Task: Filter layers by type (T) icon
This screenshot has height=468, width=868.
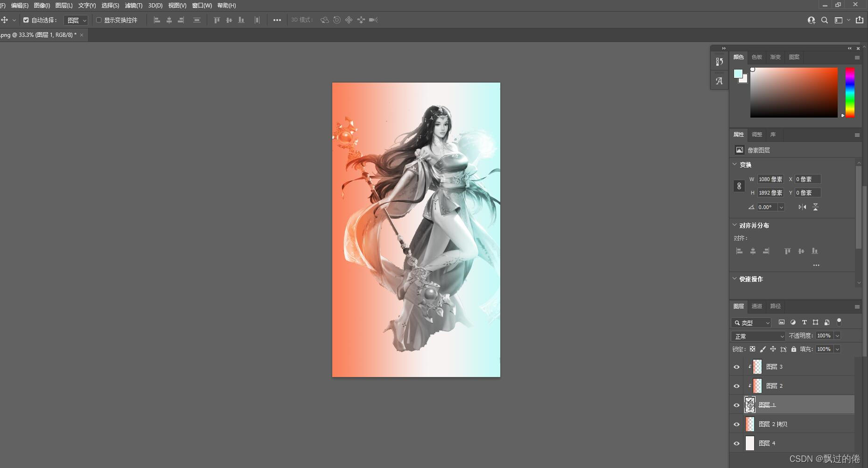Action: [804, 322]
